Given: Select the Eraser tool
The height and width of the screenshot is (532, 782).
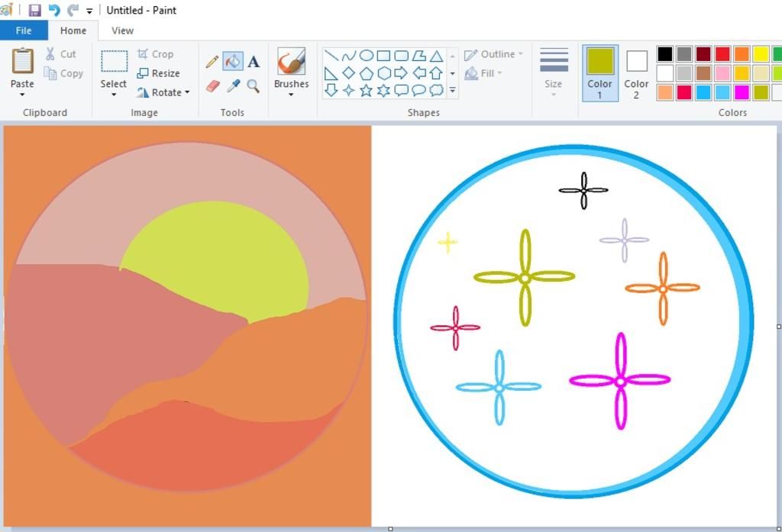Looking at the screenshot, I should [212, 85].
